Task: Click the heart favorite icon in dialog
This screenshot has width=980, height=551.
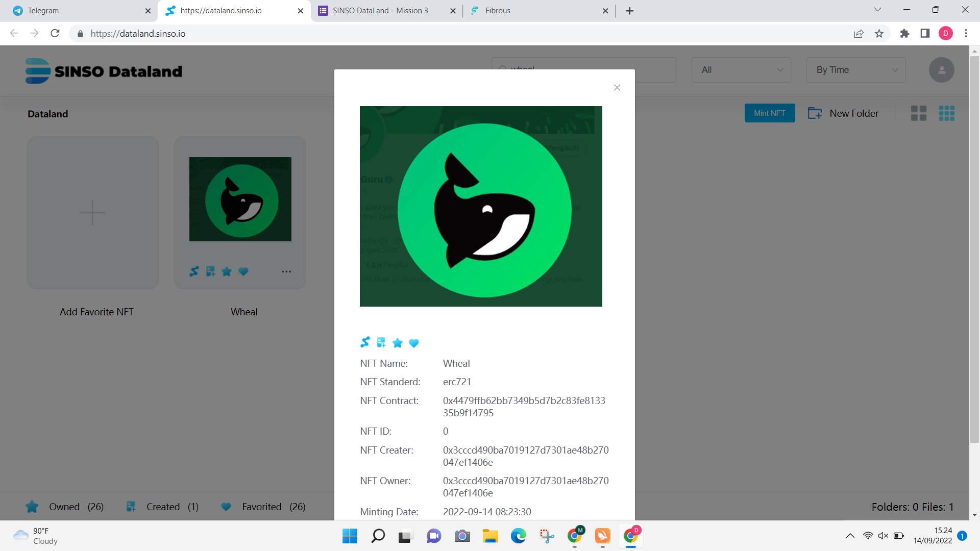Action: pos(414,343)
